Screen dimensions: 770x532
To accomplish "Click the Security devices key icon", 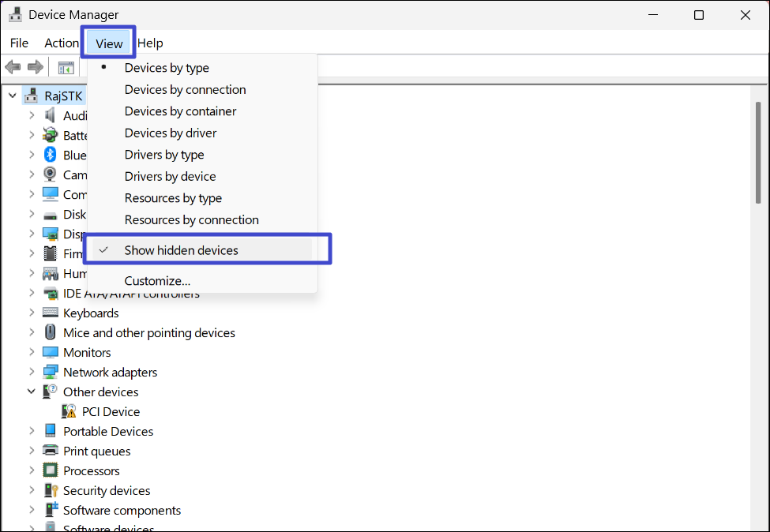I will click(51, 490).
